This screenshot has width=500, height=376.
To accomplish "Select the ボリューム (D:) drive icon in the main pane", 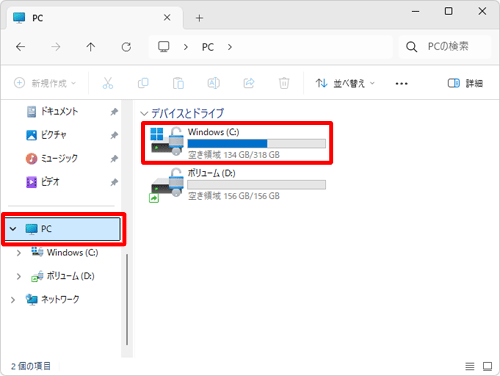I will [166, 185].
